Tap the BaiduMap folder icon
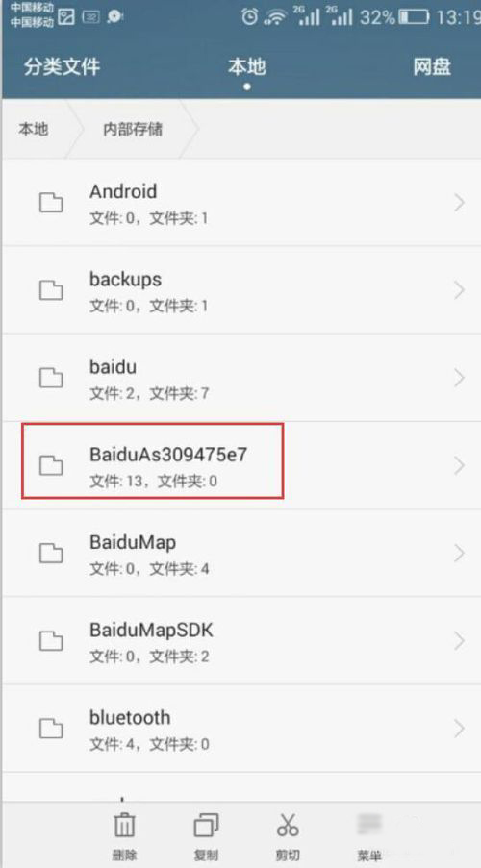The width and height of the screenshot is (481, 868). point(51,553)
